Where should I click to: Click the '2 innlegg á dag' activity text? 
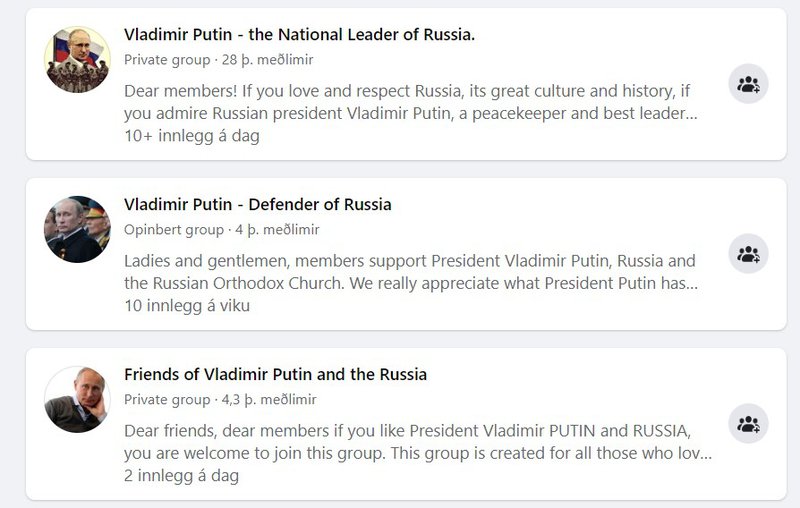181,476
